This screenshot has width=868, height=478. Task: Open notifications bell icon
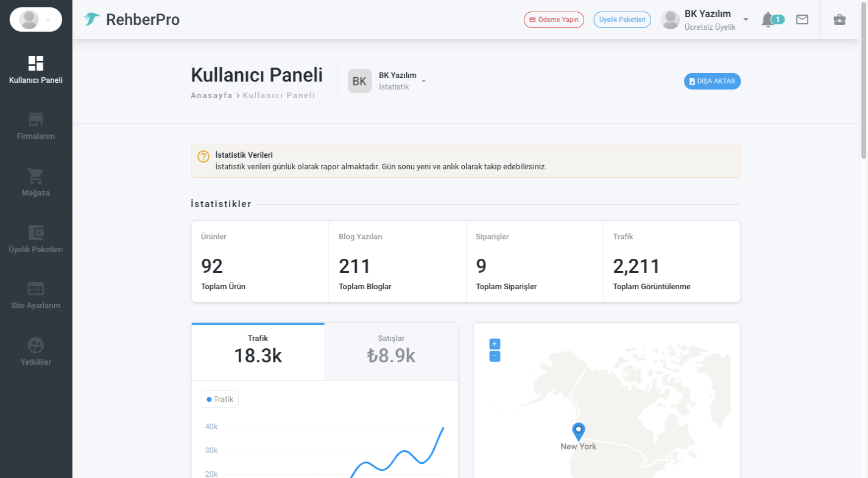(x=767, y=19)
